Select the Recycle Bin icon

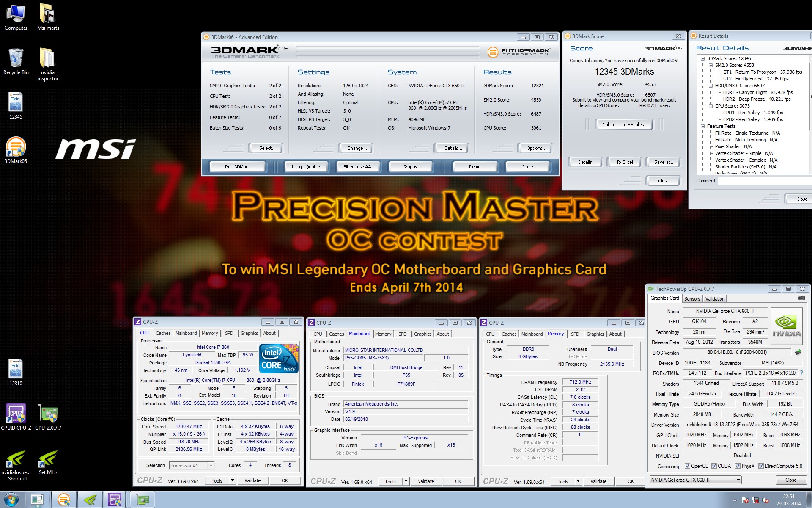tap(16, 61)
